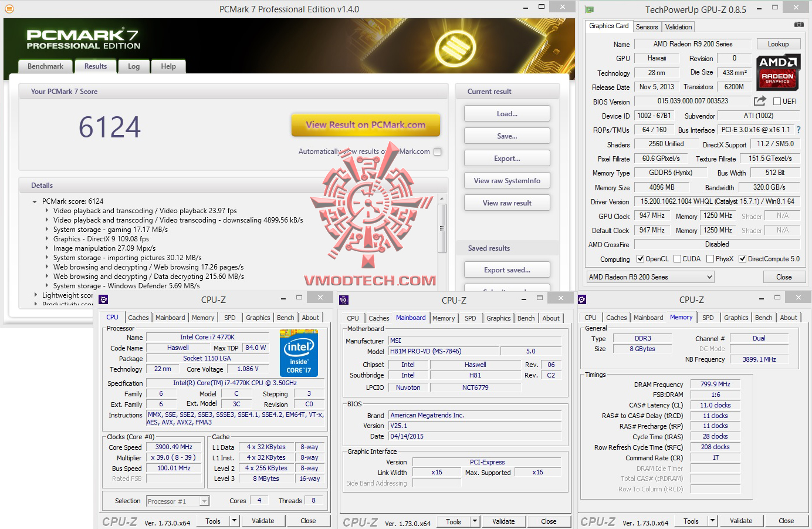Click the camera screenshot icon in GPU-Z
Viewport: 812px width, 529px height.
click(799, 25)
